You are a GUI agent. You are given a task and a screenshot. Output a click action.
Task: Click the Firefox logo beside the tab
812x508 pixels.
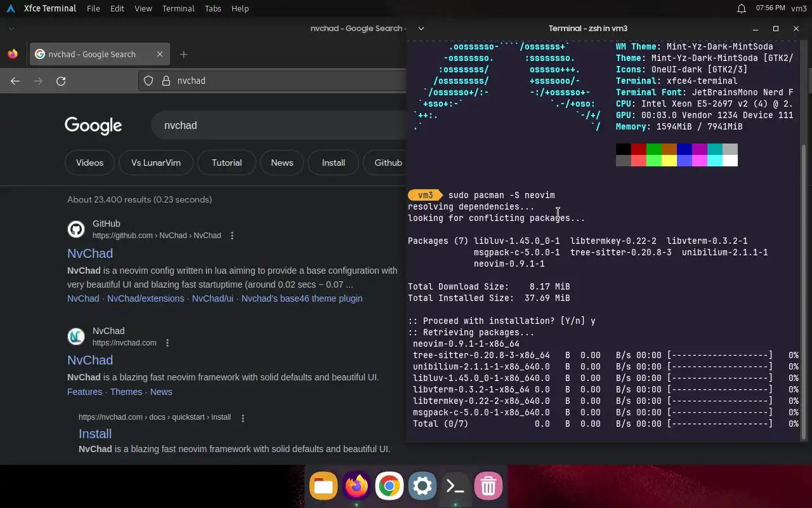(x=13, y=54)
